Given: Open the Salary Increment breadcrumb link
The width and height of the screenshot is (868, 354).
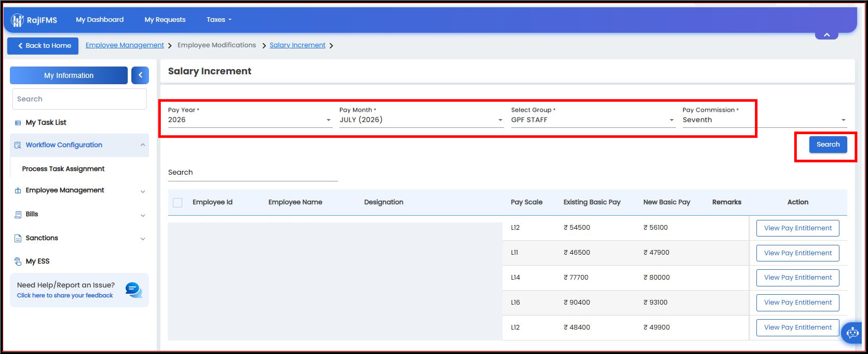Looking at the screenshot, I should click(297, 45).
